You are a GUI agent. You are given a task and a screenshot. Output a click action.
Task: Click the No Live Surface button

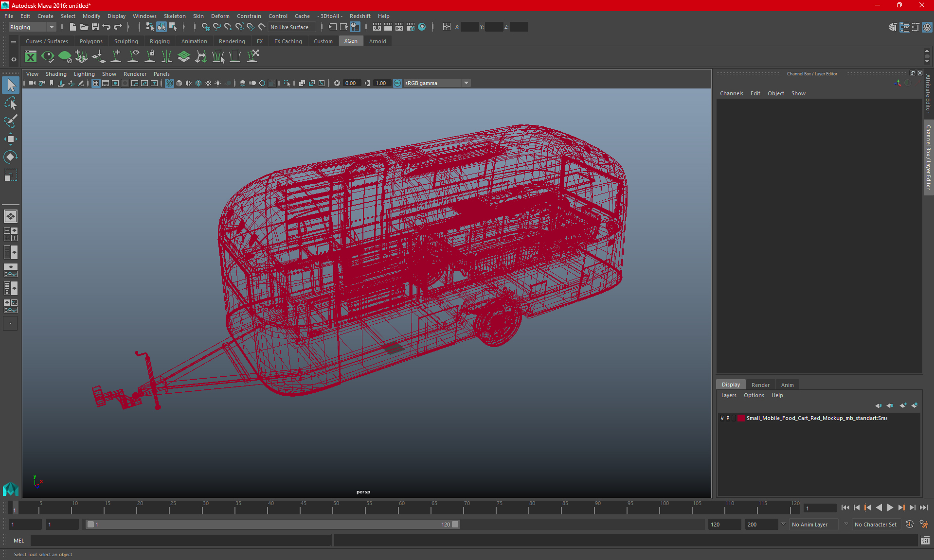(x=290, y=27)
